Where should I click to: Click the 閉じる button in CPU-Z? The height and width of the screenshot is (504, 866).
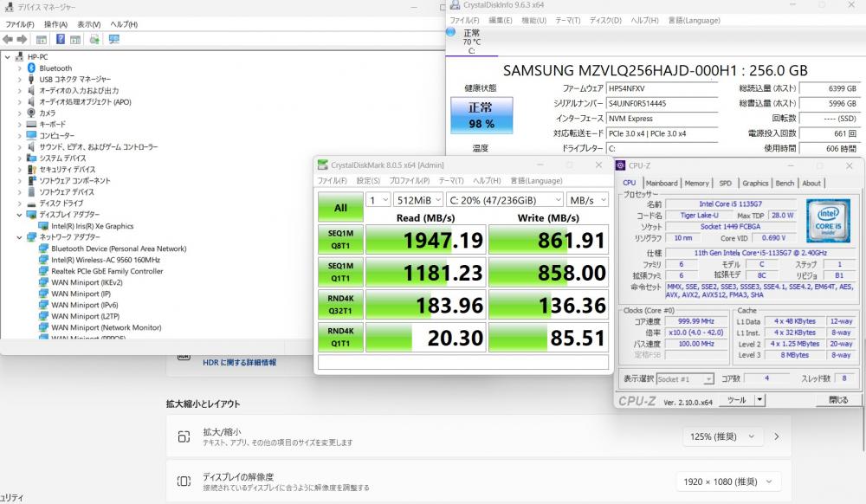[838, 400]
